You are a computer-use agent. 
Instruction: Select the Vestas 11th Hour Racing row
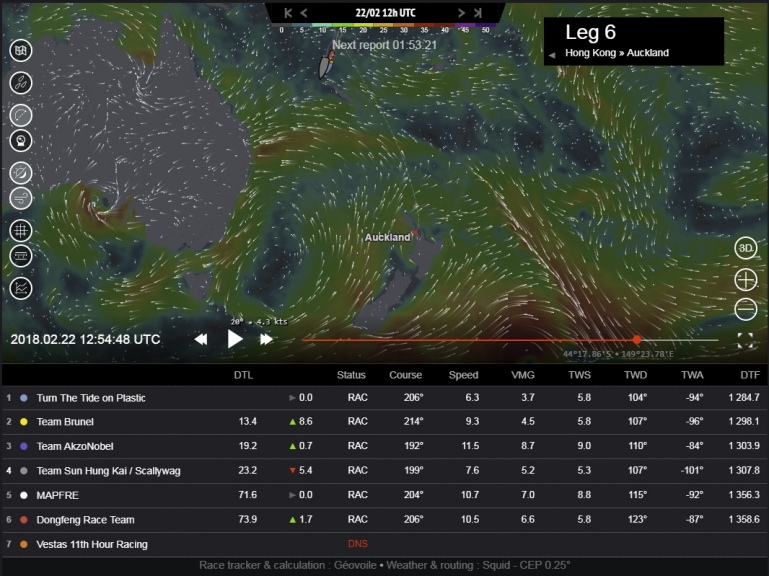(384, 544)
